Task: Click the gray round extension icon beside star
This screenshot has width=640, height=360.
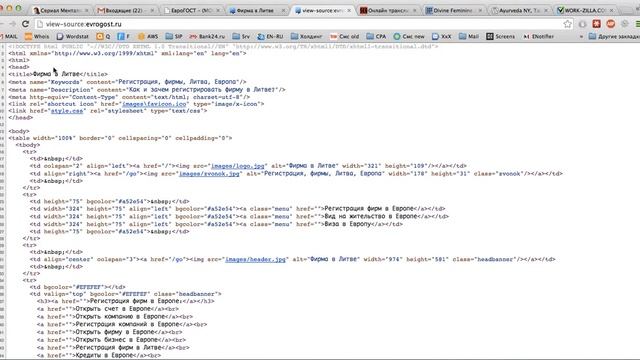Action: tap(582, 24)
